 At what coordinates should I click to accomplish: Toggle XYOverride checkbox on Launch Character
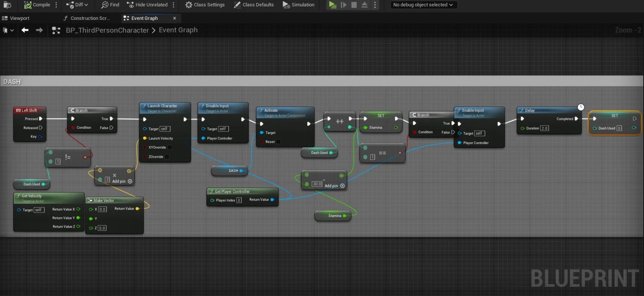(170, 147)
